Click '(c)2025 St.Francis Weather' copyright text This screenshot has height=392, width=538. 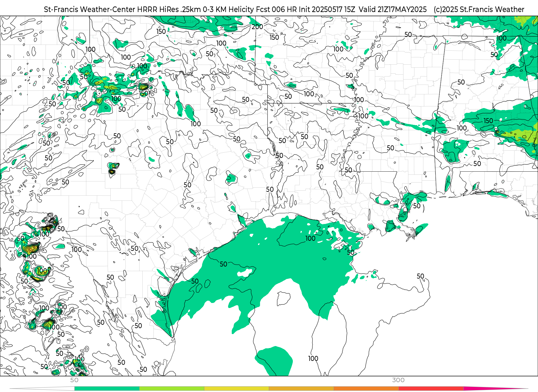pos(479,10)
